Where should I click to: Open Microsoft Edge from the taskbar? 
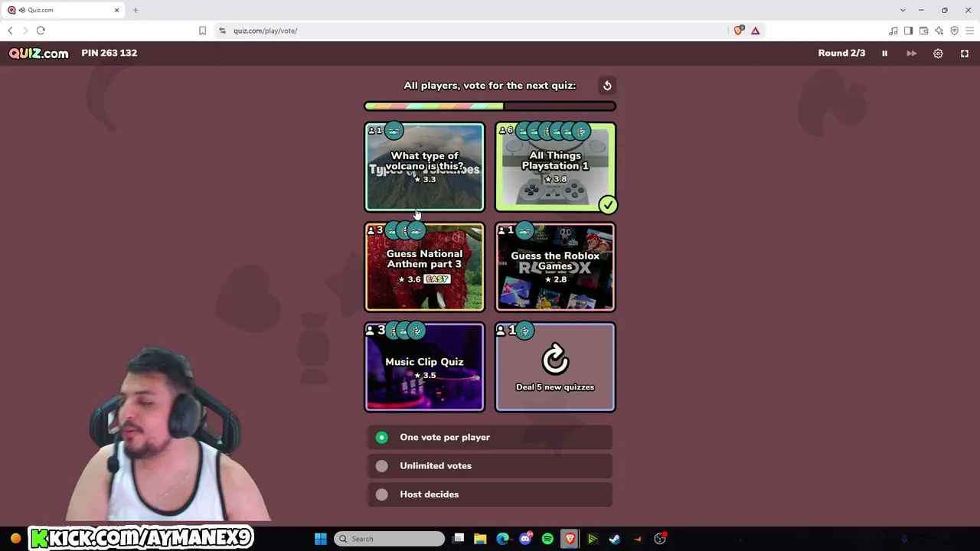click(x=502, y=539)
